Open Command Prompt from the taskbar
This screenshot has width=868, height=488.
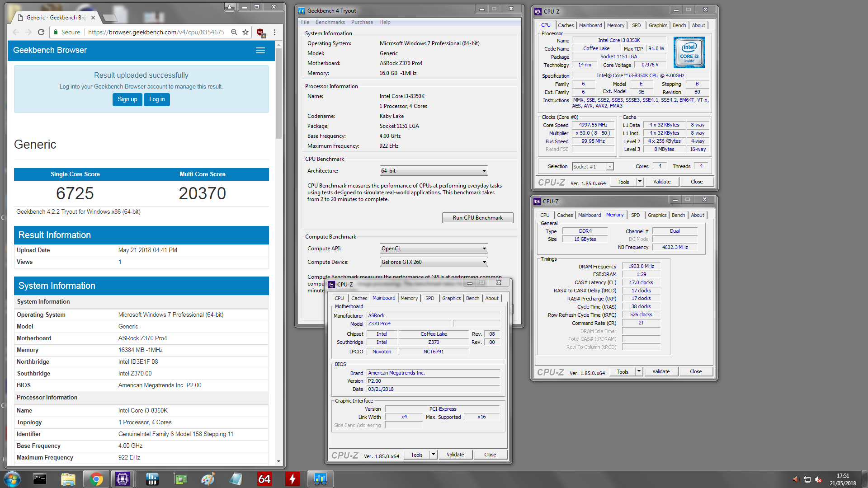coord(40,479)
